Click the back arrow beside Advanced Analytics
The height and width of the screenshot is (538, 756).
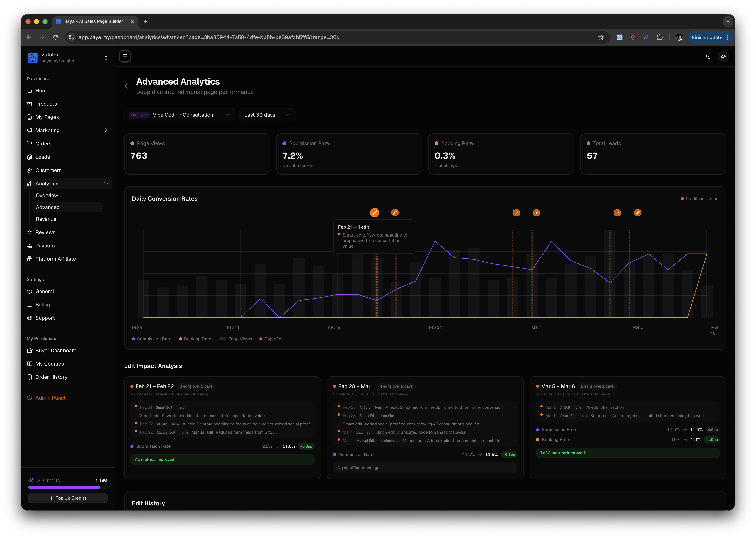point(128,86)
